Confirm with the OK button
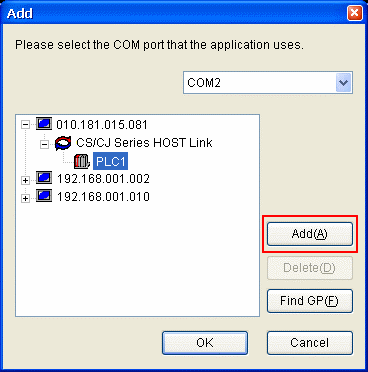This screenshot has width=368, height=372. point(205,343)
